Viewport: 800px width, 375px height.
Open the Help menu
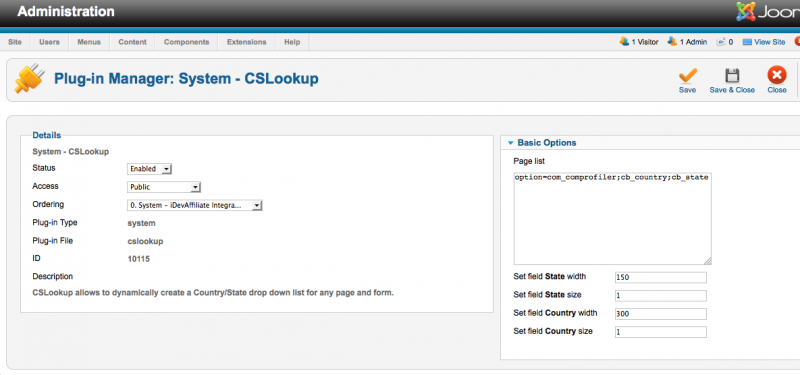(292, 42)
